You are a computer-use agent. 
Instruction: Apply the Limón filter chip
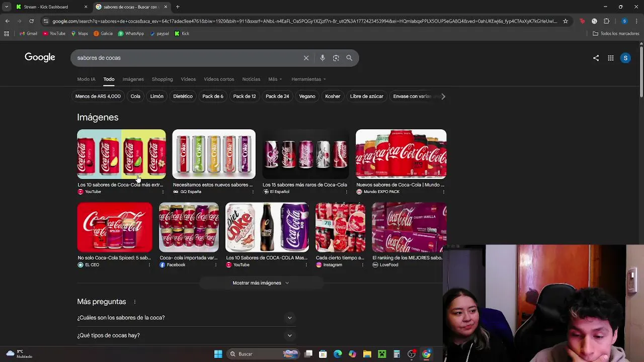(156, 96)
